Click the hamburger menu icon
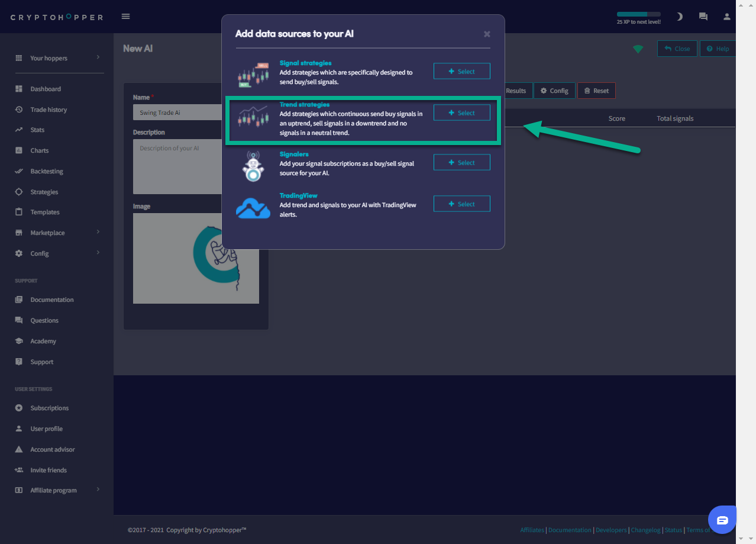756x544 pixels. [x=125, y=17]
